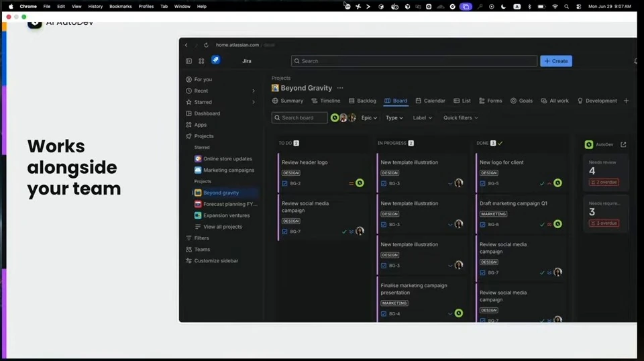
Task: Click the Jira logo icon
Action: 215,60
